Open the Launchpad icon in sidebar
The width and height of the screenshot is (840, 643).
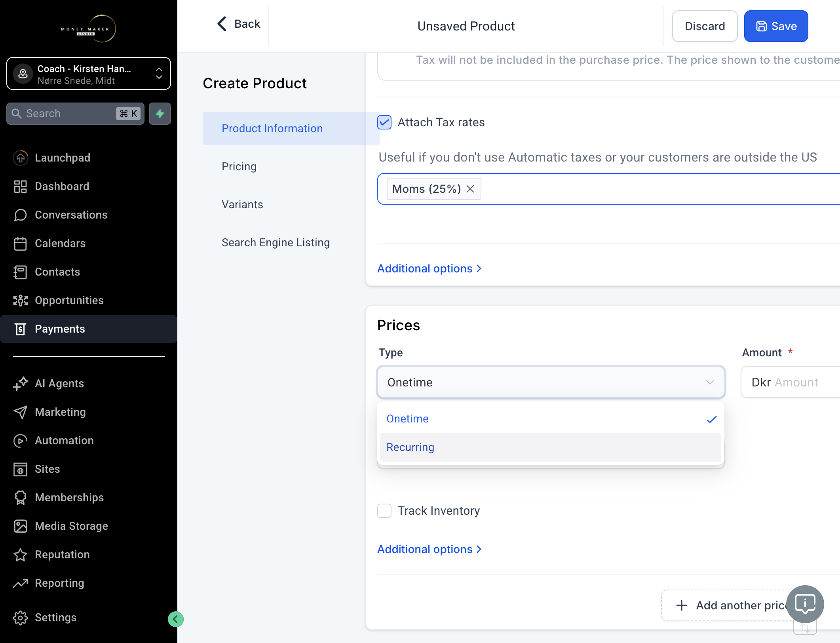(20, 158)
